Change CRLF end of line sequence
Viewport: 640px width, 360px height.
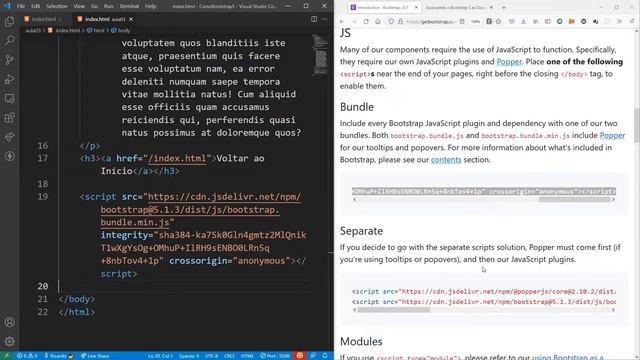click(229, 356)
